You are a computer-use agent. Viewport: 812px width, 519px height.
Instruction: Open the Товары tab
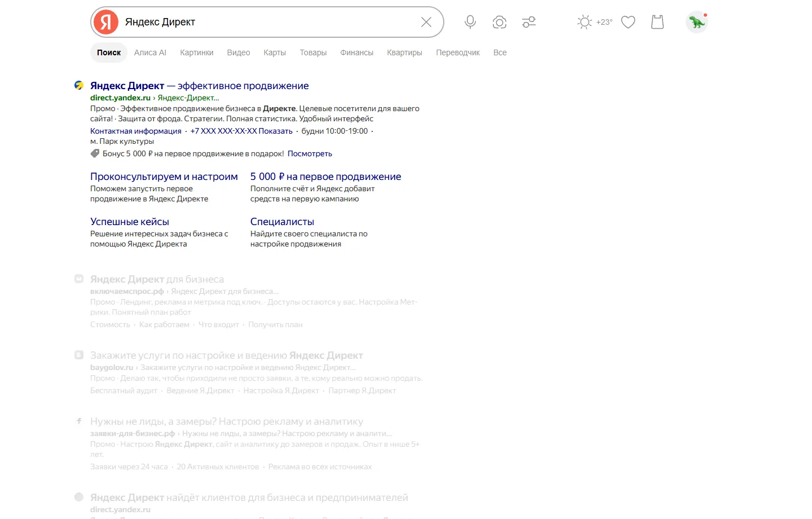coord(313,52)
